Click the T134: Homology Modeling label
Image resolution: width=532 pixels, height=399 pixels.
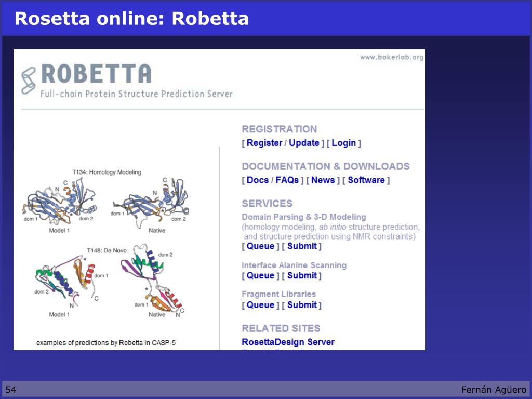pyautogui.click(x=107, y=172)
